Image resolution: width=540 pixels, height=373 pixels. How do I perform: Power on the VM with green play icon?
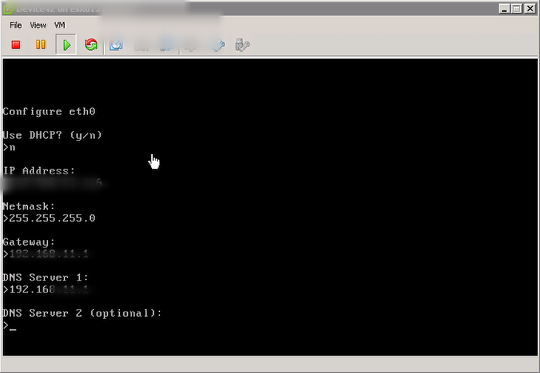pyautogui.click(x=66, y=45)
